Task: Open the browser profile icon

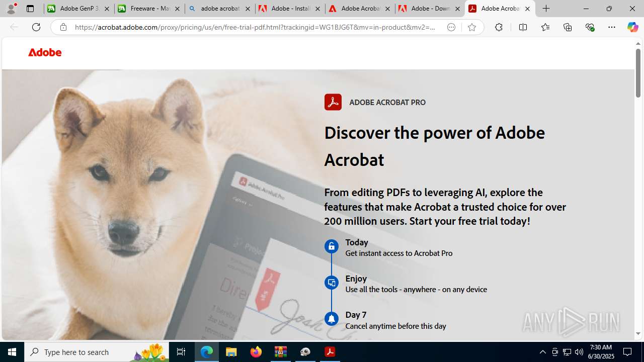Action: point(11,9)
